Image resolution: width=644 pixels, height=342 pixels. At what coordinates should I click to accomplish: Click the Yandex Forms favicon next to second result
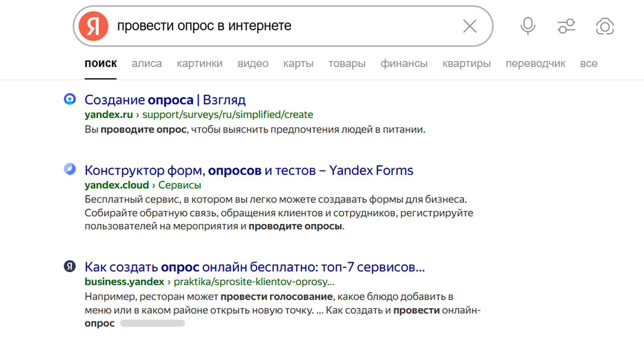coord(70,169)
